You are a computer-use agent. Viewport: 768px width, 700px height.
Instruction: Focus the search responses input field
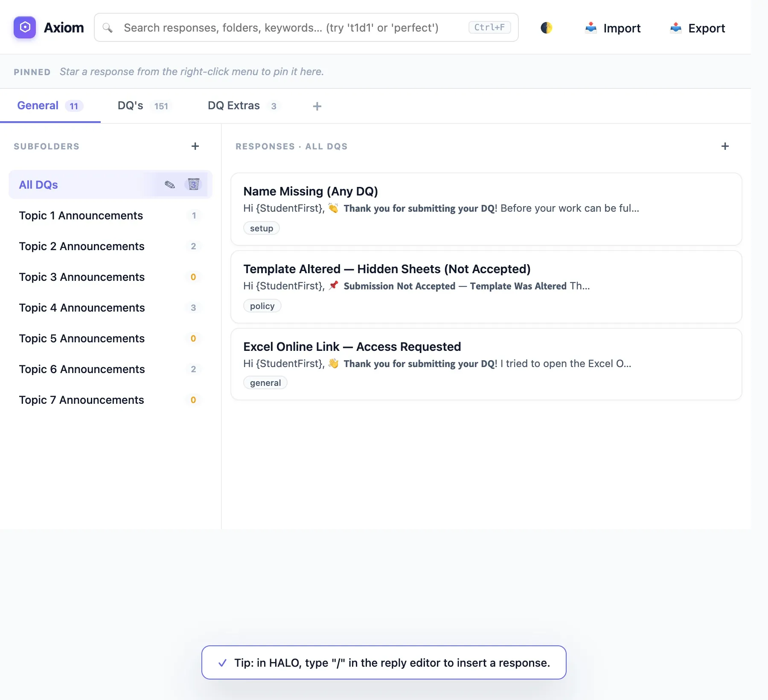[306, 27]
